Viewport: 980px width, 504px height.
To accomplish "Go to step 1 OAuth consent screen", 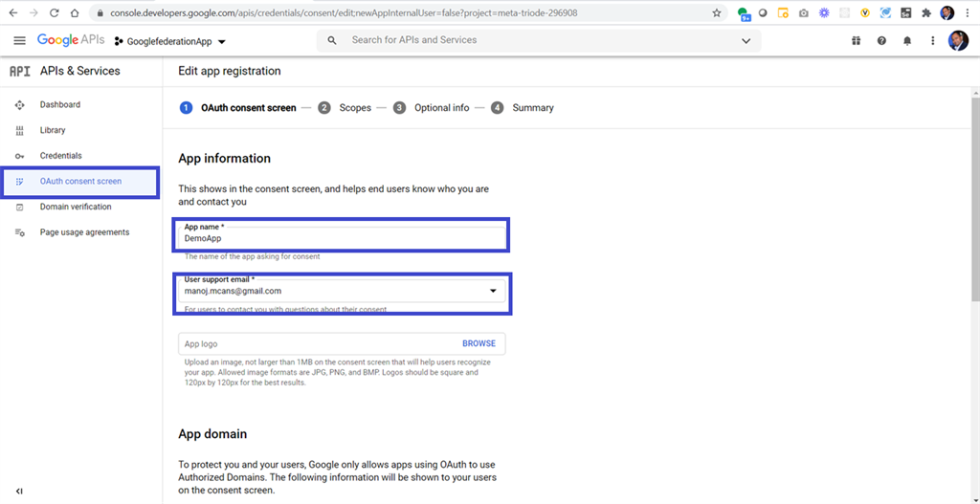I will pos(237,107).
